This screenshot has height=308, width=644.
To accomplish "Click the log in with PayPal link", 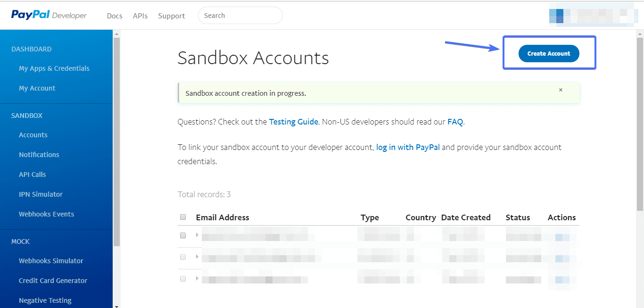I will pos(408,147).
